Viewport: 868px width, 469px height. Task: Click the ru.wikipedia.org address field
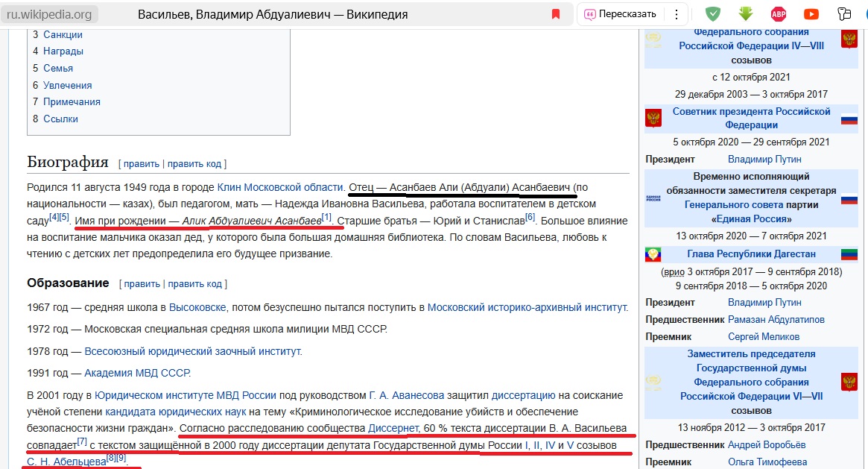49,14
